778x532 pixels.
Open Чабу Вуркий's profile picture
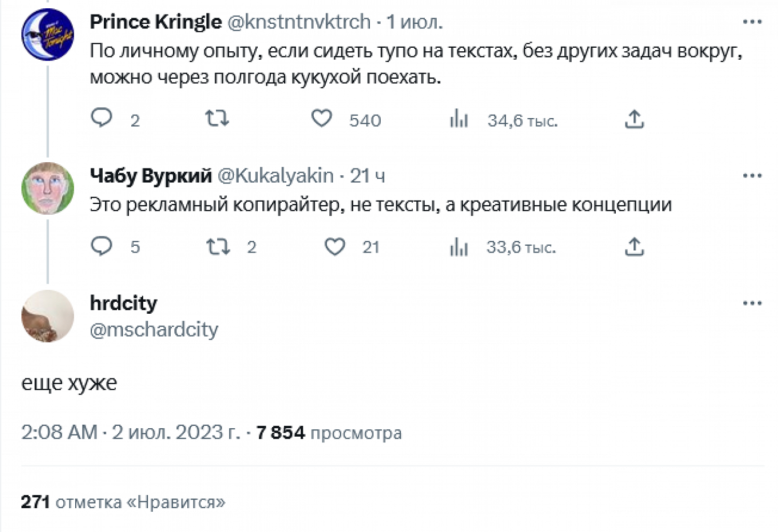(48, 188)
